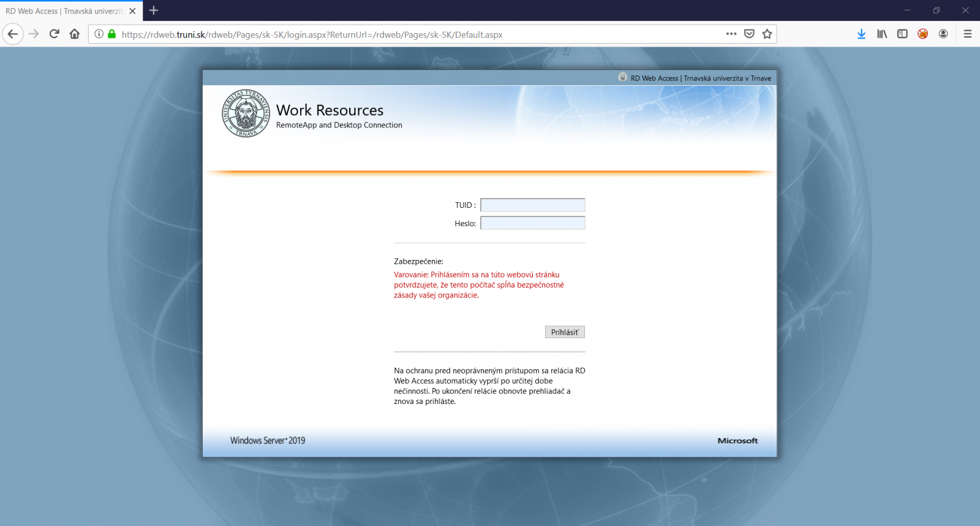Restore down the Firefox window
This screenshot has width=980, height=526.
(x=937, y=10)
